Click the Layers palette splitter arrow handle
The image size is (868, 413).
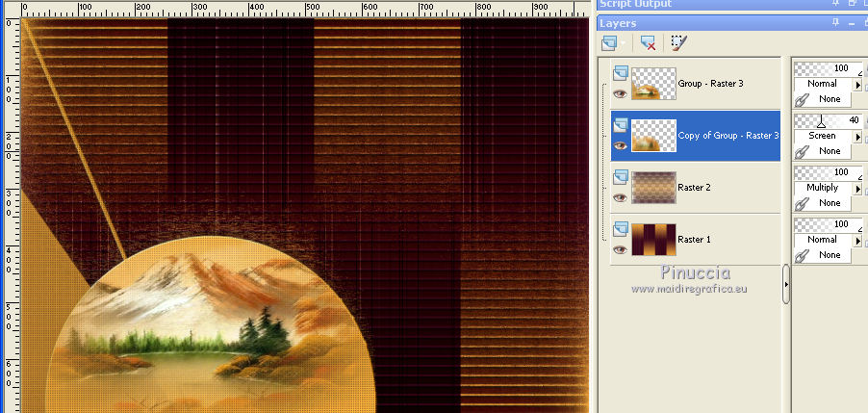786,284
